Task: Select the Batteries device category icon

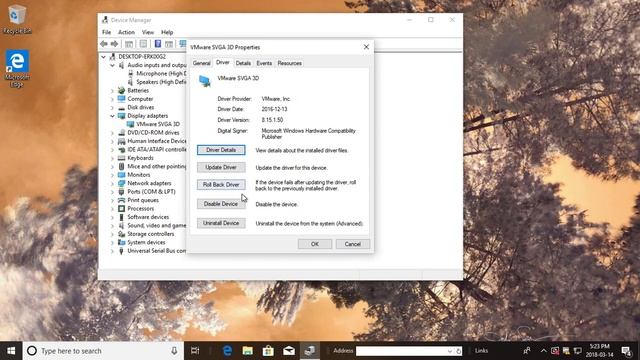Action: pos(121,90)
